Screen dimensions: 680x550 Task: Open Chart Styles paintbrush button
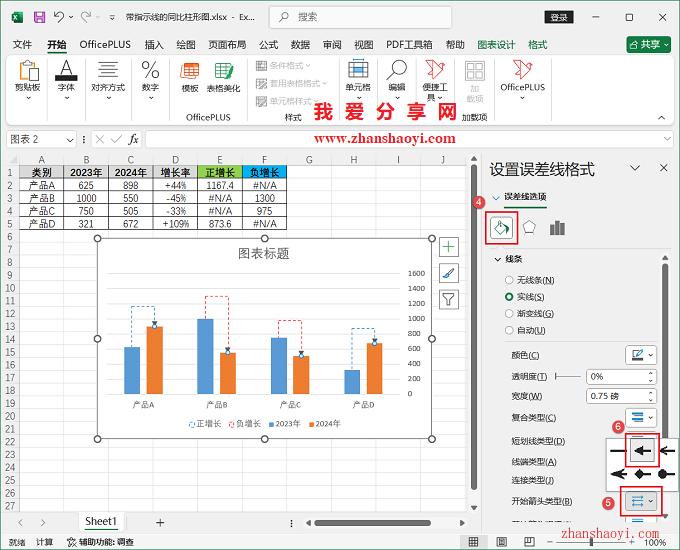click(x=449, y=273)
